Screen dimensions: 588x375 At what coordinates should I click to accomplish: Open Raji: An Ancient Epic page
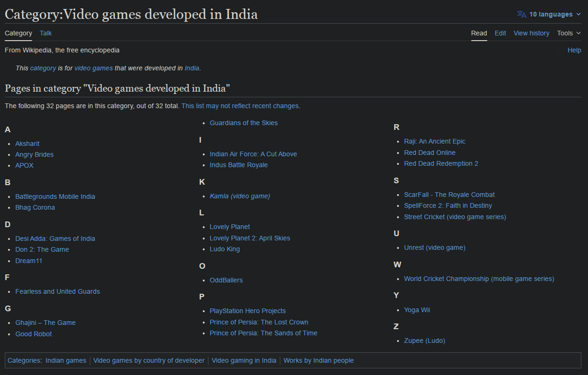point(435,141)
